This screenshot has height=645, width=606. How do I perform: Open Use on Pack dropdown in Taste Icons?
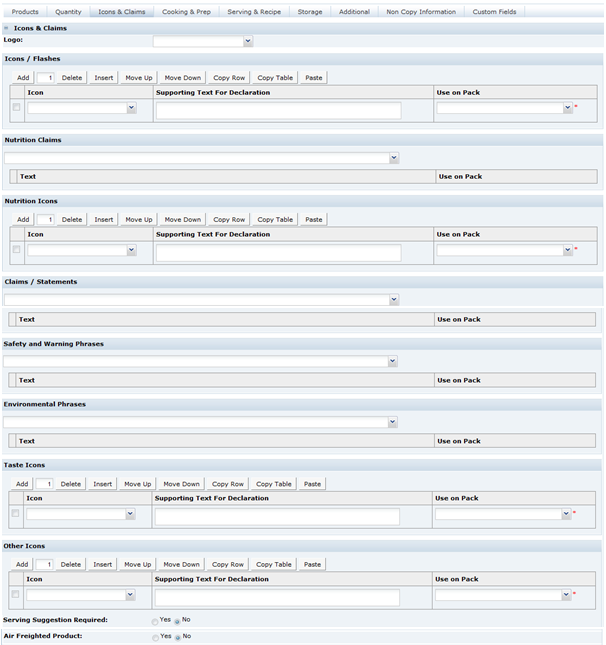(x=566, y=514)
